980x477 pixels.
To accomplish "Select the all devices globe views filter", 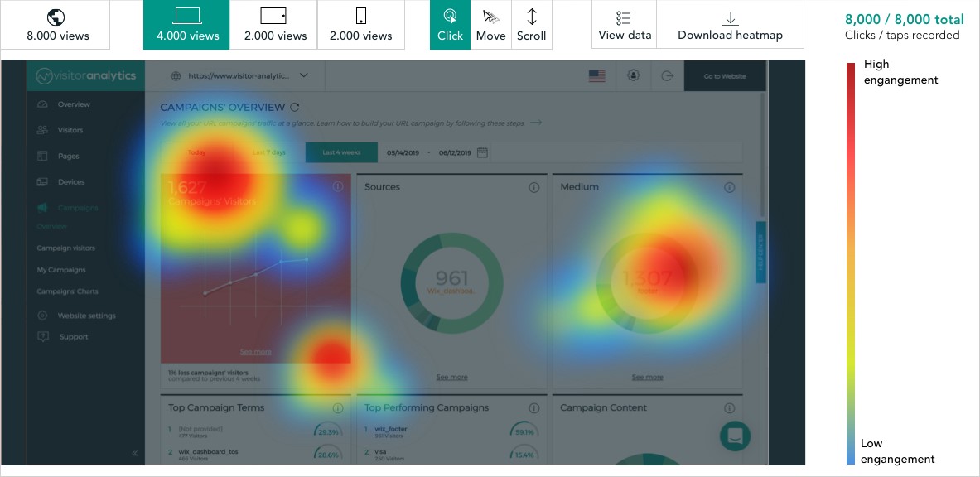I will click(56, 25).
